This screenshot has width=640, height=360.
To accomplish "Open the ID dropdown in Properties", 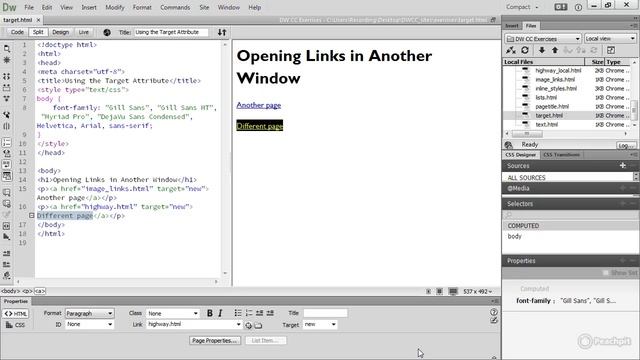I will click(x=89, y=324).
